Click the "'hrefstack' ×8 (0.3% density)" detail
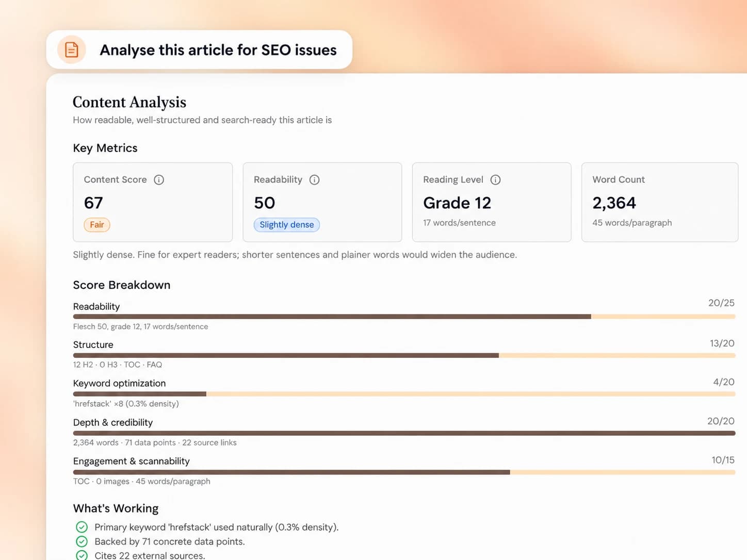The width and height of the screenshot is (747, 560). 126,404
